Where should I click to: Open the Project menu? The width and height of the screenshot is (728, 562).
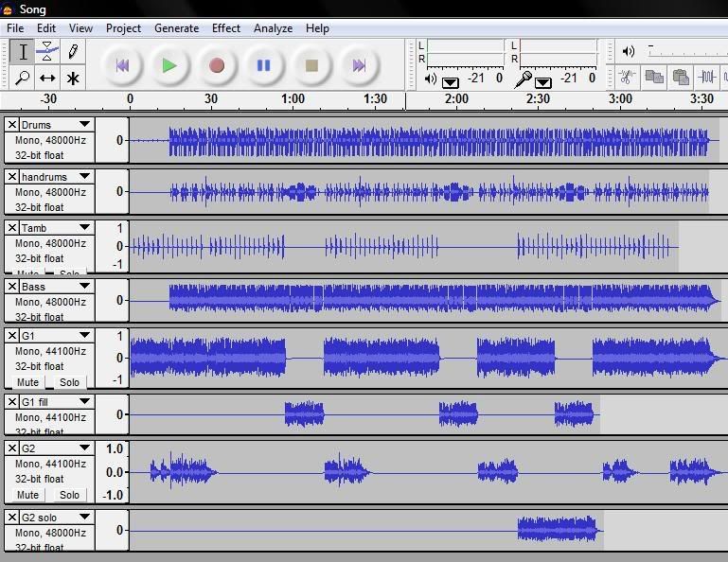pyautogui.click(x=123, y=28)
